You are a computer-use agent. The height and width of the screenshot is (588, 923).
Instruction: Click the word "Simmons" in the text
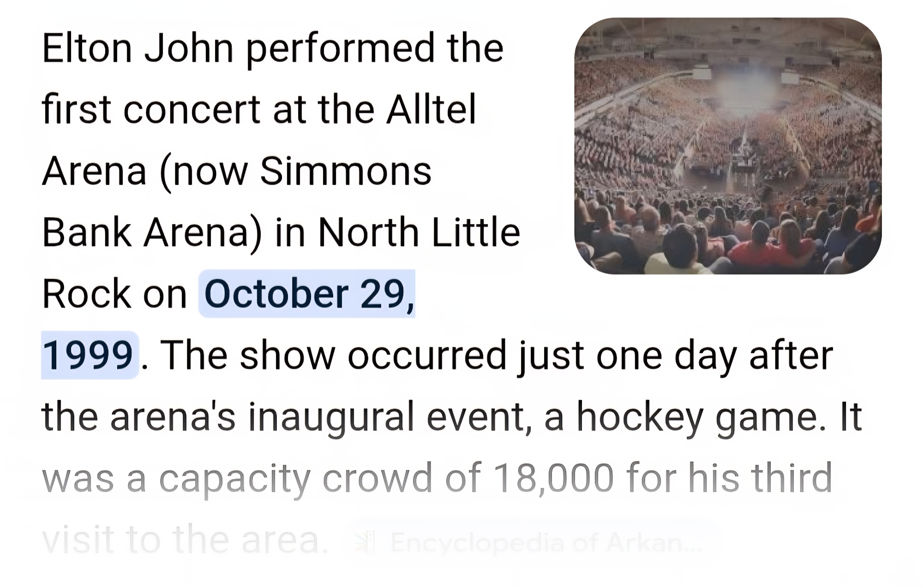click(x=346, y=171)
